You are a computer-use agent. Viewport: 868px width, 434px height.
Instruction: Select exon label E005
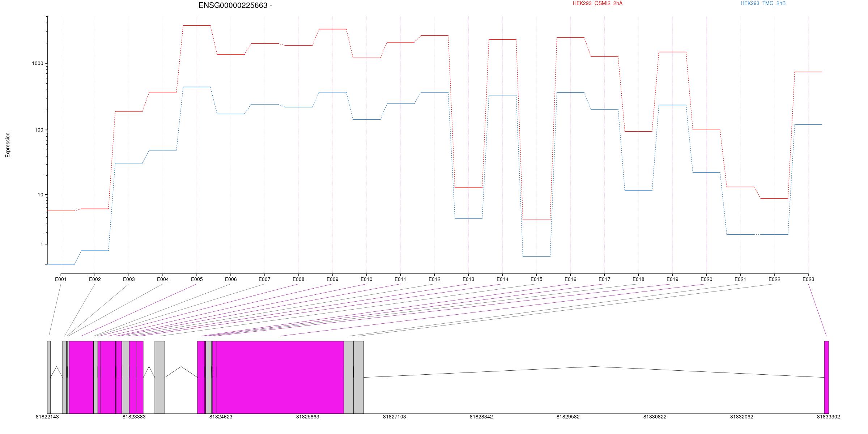click(197, 279)
